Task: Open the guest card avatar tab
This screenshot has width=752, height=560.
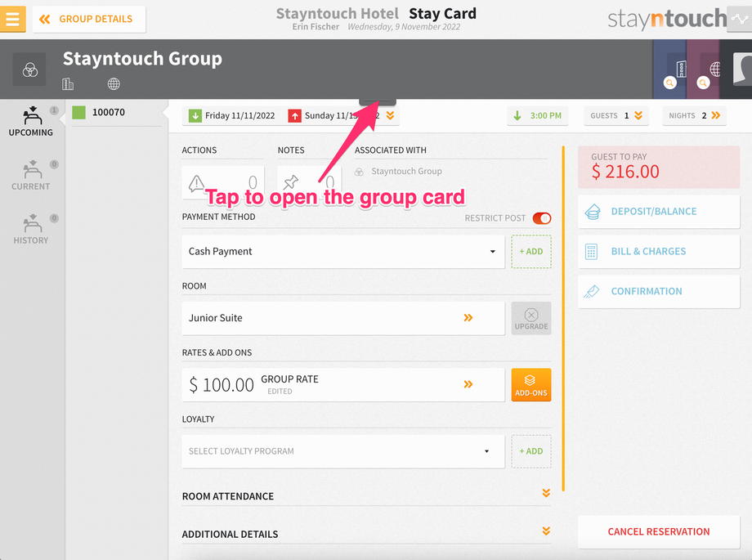Action: click(x=736, y=69)
